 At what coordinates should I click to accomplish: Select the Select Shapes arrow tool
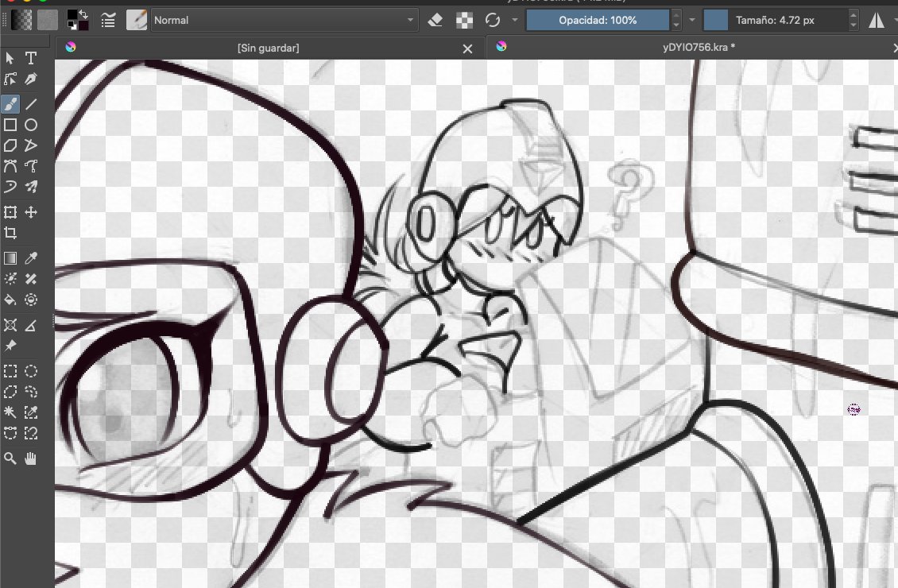[10, 58]
